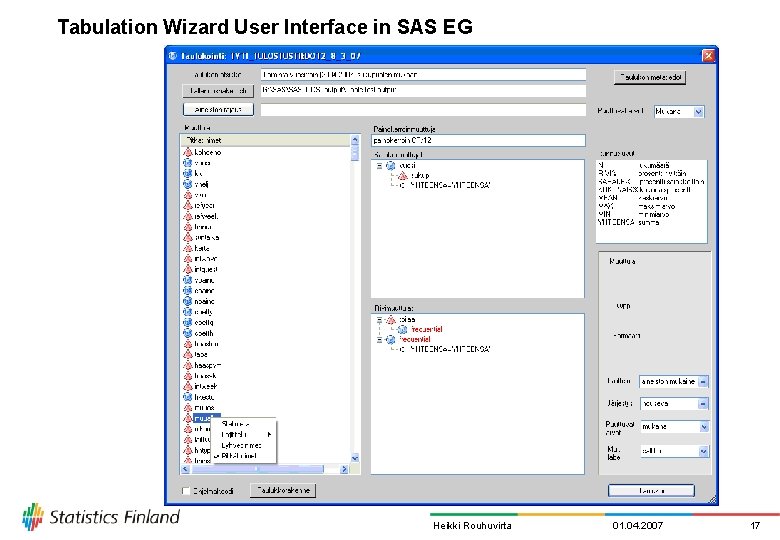Screen dimensions: 780x540
Task: Click the variable list's horizontal scroll-right arrow
Action: tap(344, 469)
